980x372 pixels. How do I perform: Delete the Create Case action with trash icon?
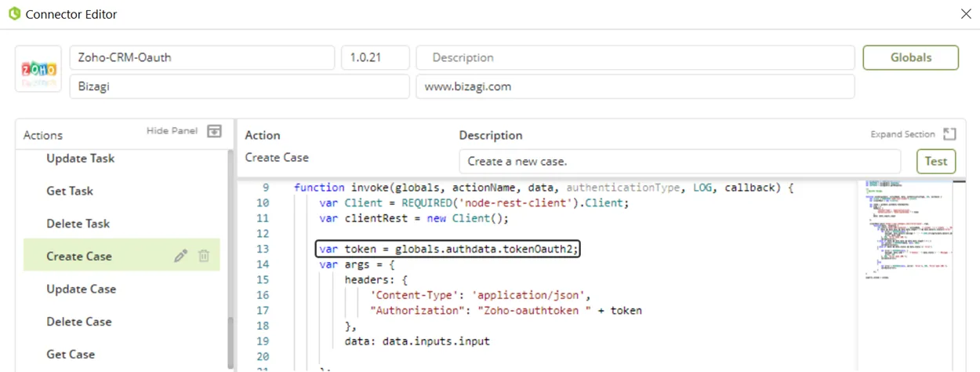tap(204, 256)
